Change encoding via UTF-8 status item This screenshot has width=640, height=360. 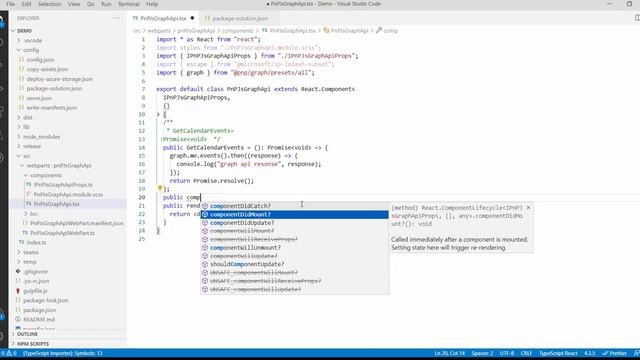point(507,353)
